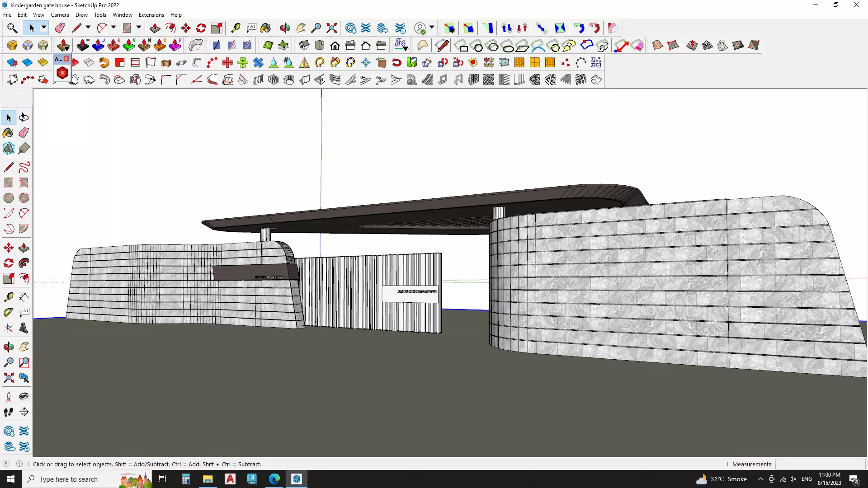Screen dimensions: 868x488
Task: Choose the Move tool in top toolbar
Action: 186,28
